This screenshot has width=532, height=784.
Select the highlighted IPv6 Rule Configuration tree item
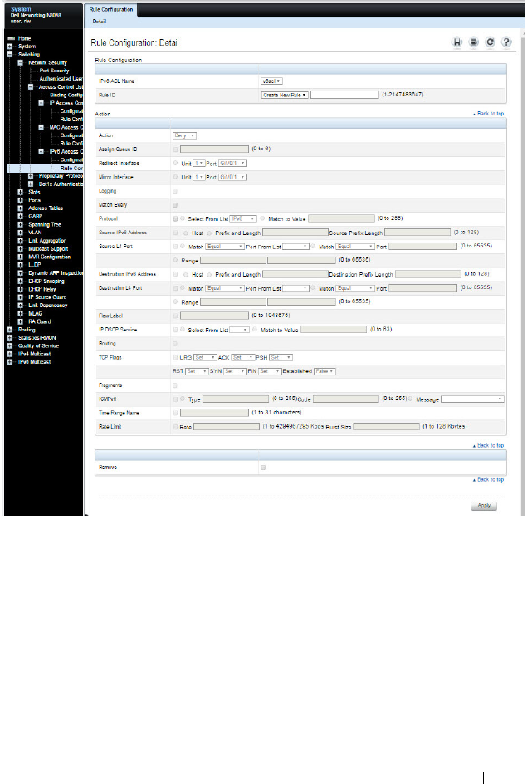pos(71,169)
